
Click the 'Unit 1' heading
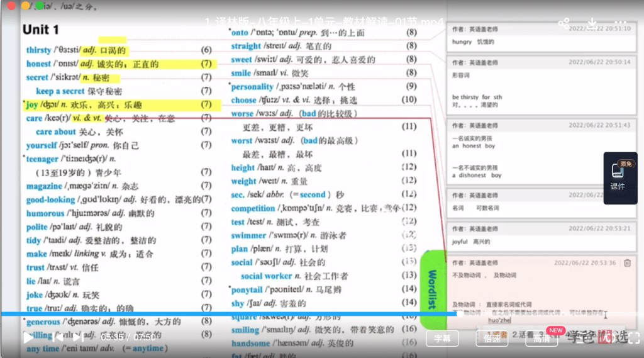41,30
